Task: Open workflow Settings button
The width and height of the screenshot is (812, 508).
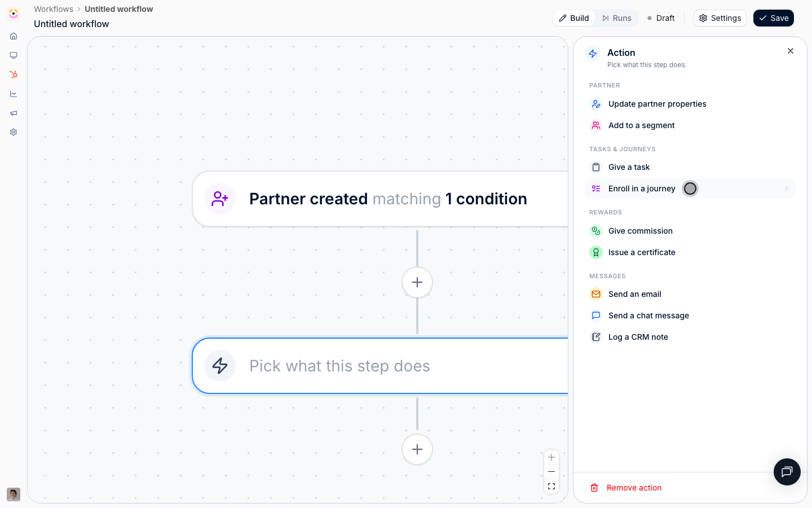Action: coord(720,18)
